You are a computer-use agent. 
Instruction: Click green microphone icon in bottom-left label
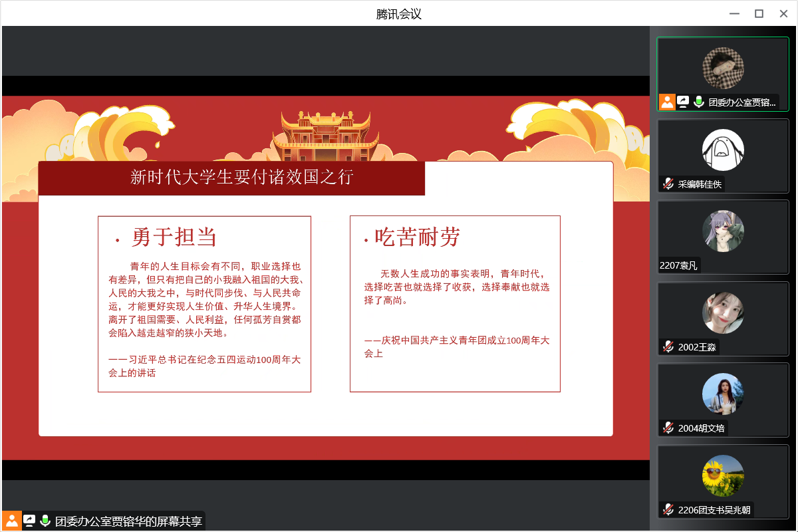(x=45, y=521)
